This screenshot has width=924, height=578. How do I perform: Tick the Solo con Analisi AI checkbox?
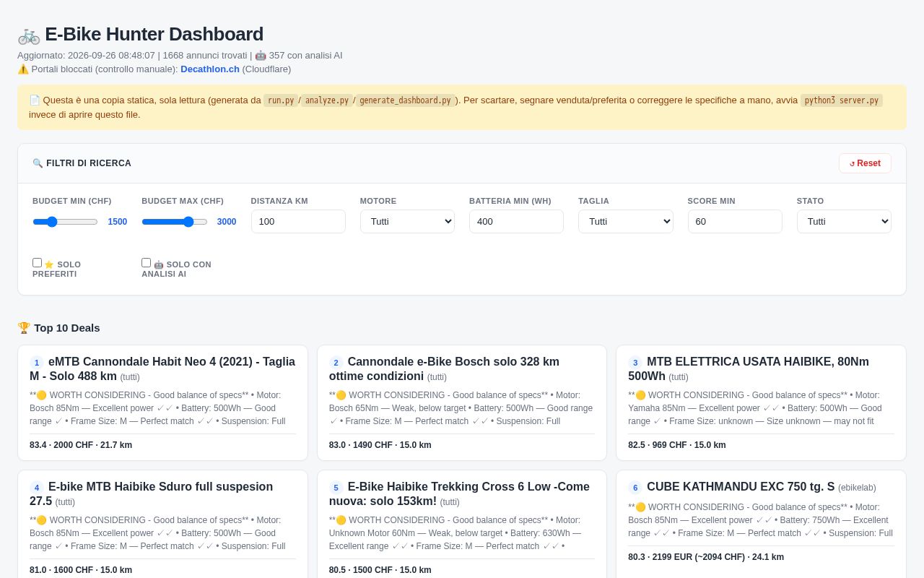[147, 263]
